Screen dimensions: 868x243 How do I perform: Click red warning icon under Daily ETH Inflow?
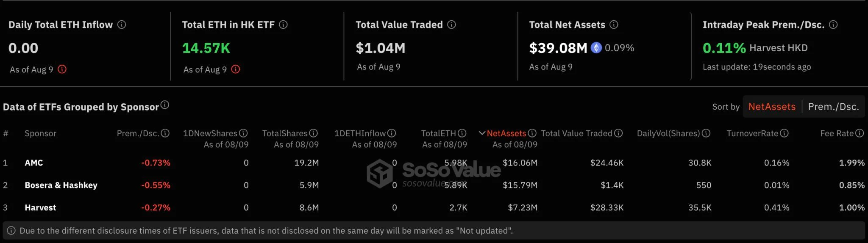pyautogui.click(x=62, y=69)
